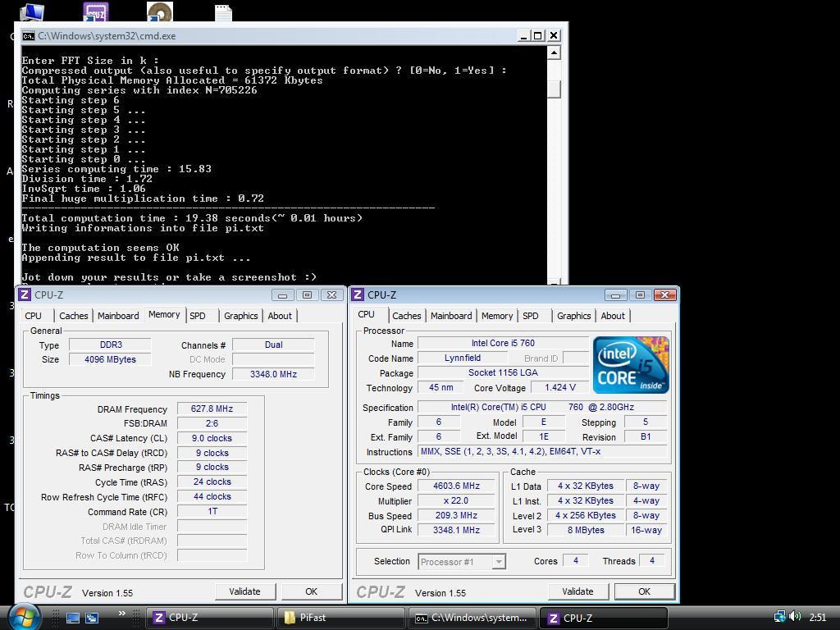840x630 pixels.
Task: Open the Processor #1 selection dropdown
Action: point(462,561)
